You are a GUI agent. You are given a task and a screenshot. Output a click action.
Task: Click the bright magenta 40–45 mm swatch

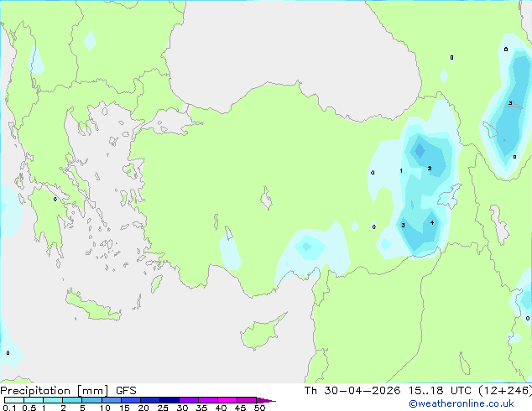pyautogui.click(x=227, y=400)
